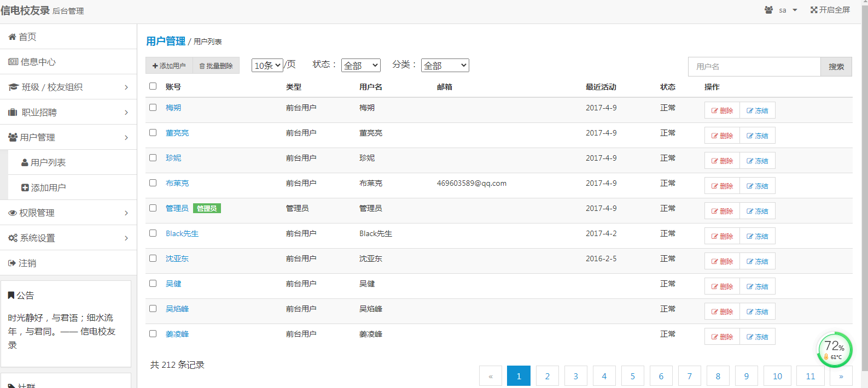The image size is (868, 388).
Task: Expand the 班级 / 校友组织 chevron
Action: pyautogui.click(x=126, y=87)
